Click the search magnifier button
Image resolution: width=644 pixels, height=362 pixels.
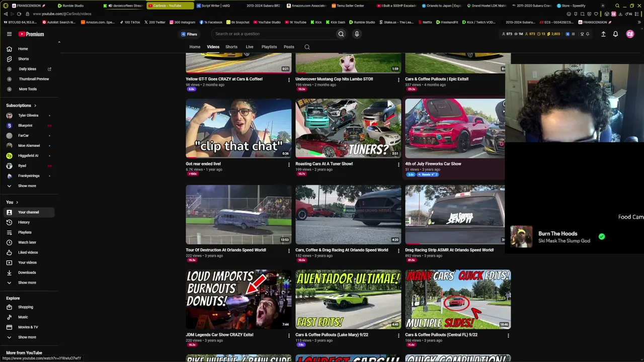(x=341, y=34)
